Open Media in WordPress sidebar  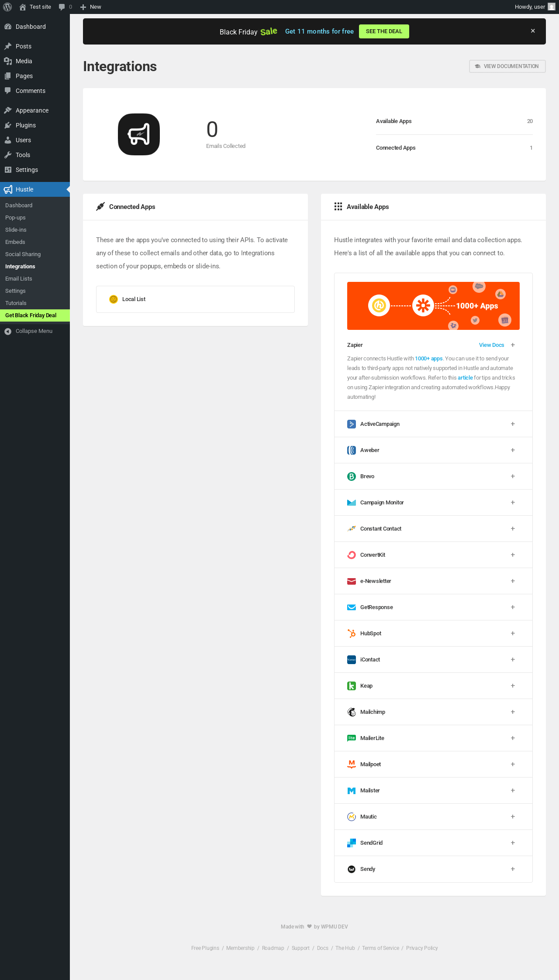35,61
